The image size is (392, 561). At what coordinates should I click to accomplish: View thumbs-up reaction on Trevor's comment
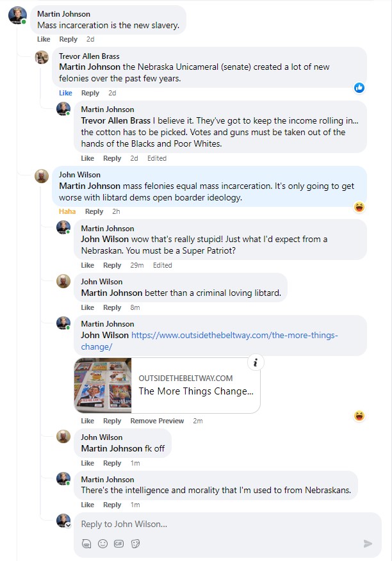[x=359, y=88]
